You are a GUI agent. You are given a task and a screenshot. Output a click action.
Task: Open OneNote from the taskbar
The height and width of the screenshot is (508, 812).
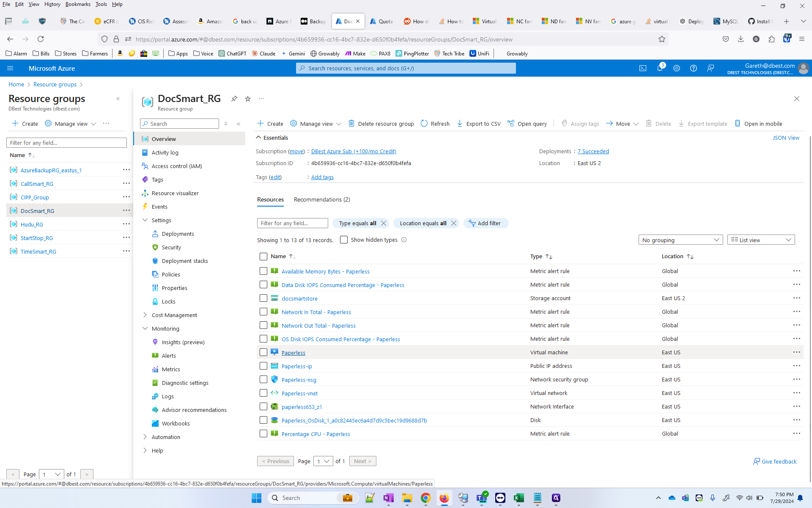click(x=389, y=498)
